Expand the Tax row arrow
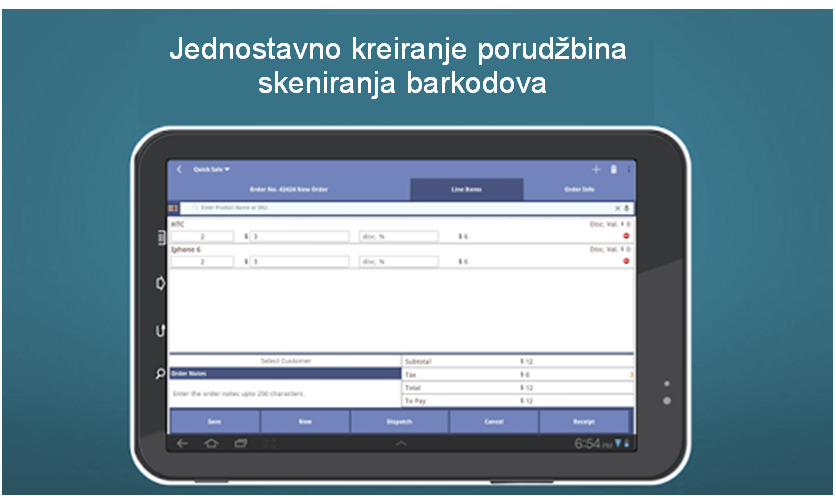Image resolution: width=836 pixels, height=498 pixels. point(630,374)
